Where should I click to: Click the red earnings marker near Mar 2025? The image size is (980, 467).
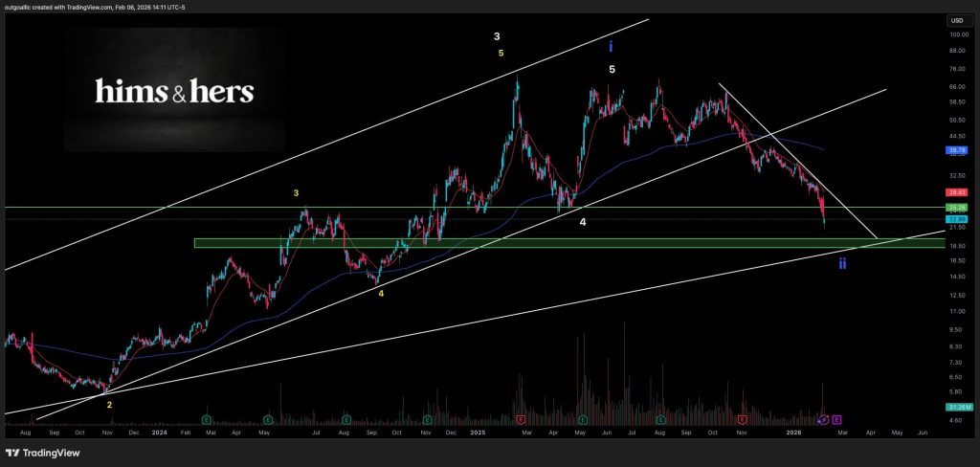coord(521,419)
